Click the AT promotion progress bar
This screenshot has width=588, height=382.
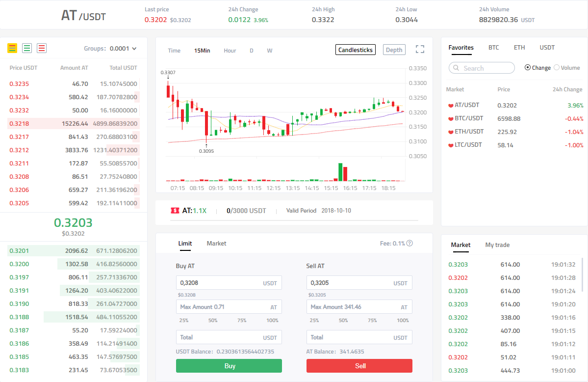(x=294, y=220)
